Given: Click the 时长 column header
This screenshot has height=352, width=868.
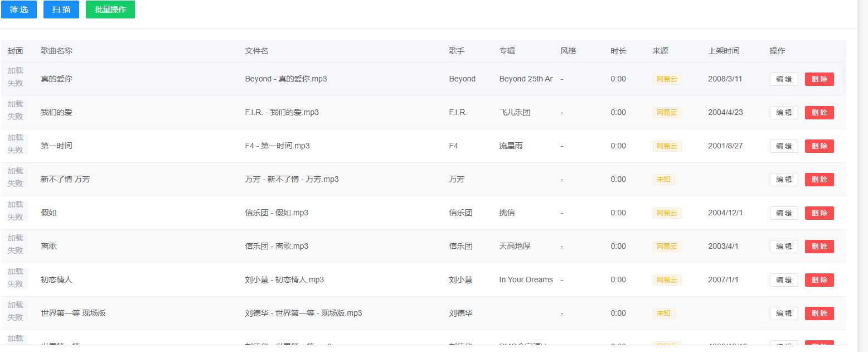Looking at the screenshot, I should [618, 51].
